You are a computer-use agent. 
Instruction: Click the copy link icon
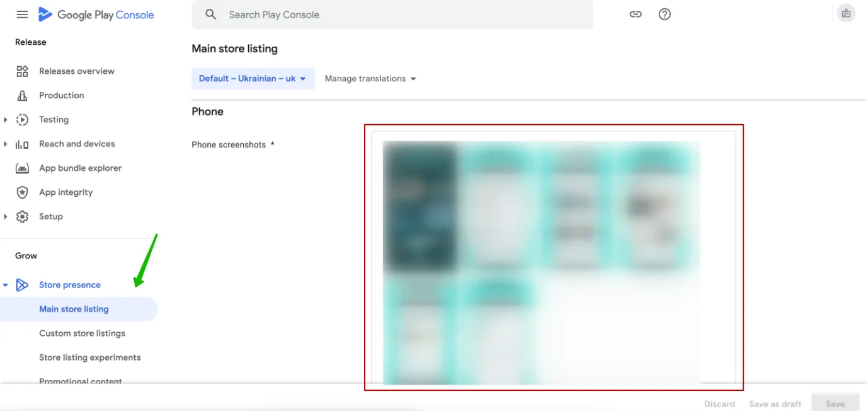636,14
